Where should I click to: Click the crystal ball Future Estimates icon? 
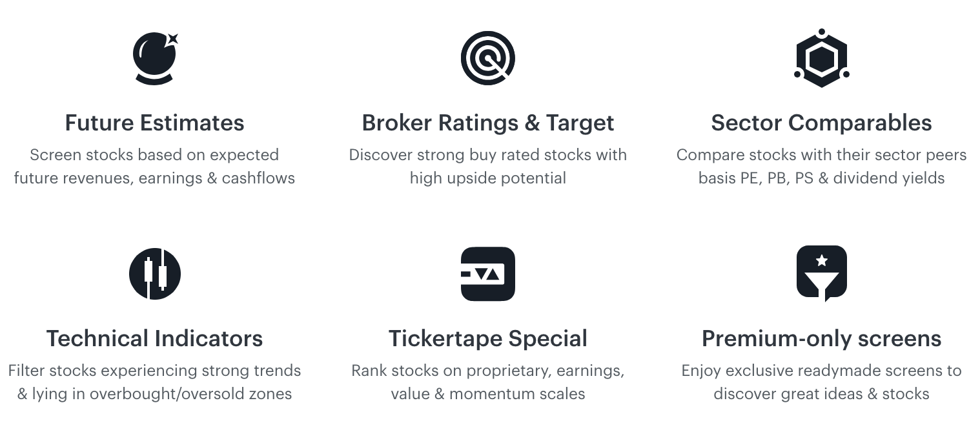(x=155, y=58)
